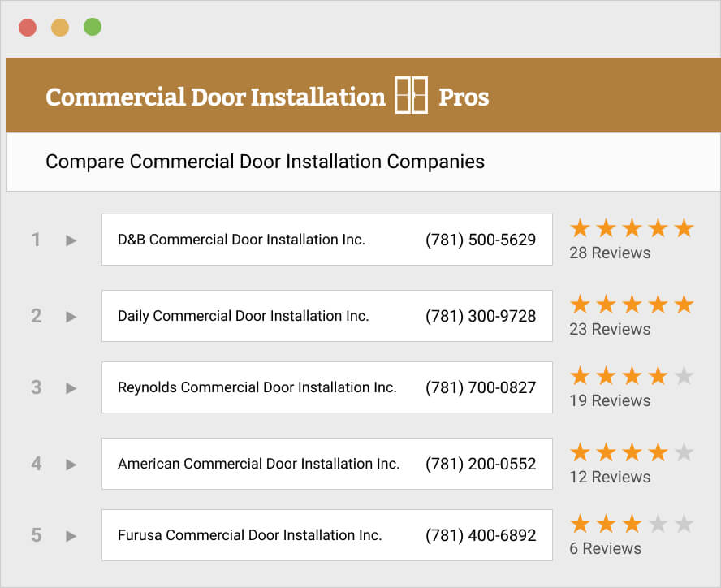Select the five-star rating for D&B Commercial
This screenshot has width=721, height=588.
pyautogui.click(x=632, y=228)
